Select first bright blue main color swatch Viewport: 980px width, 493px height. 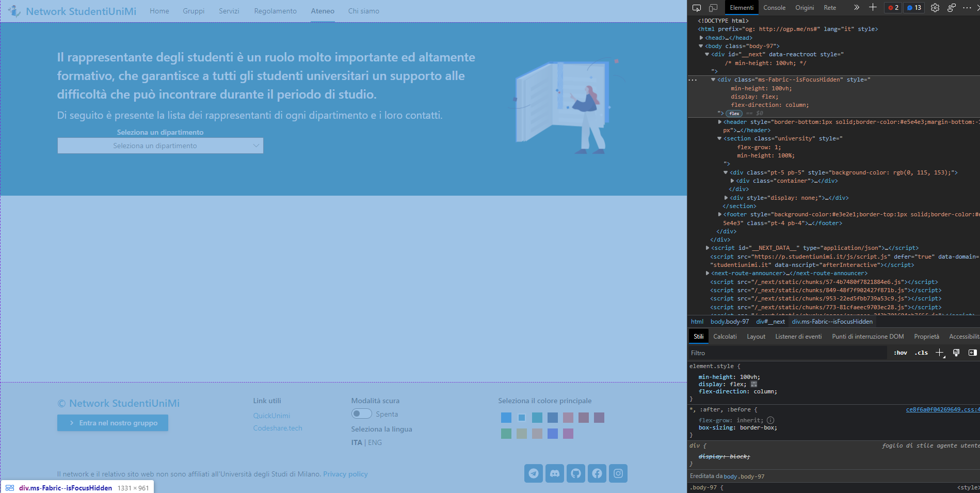(x=506, y=418)
